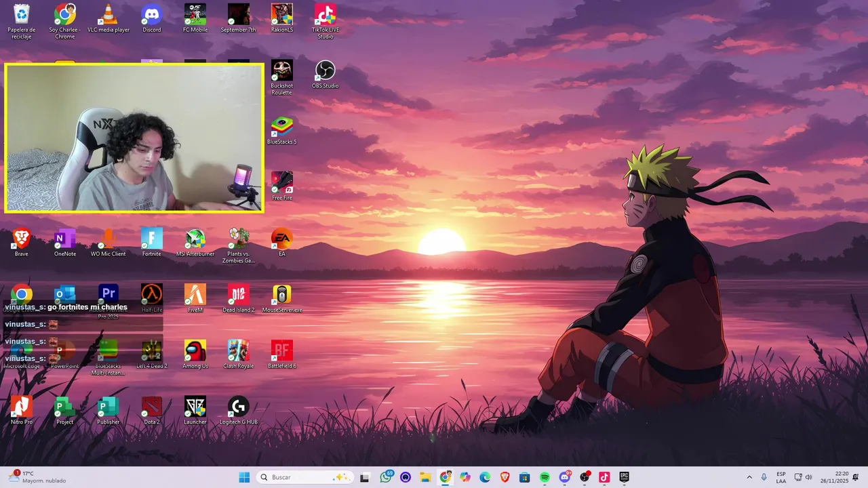Switch to Epic Games Launcher in taskbar
Screen dimensions: 868x488
pyautogui.click(x=624, y=477)
